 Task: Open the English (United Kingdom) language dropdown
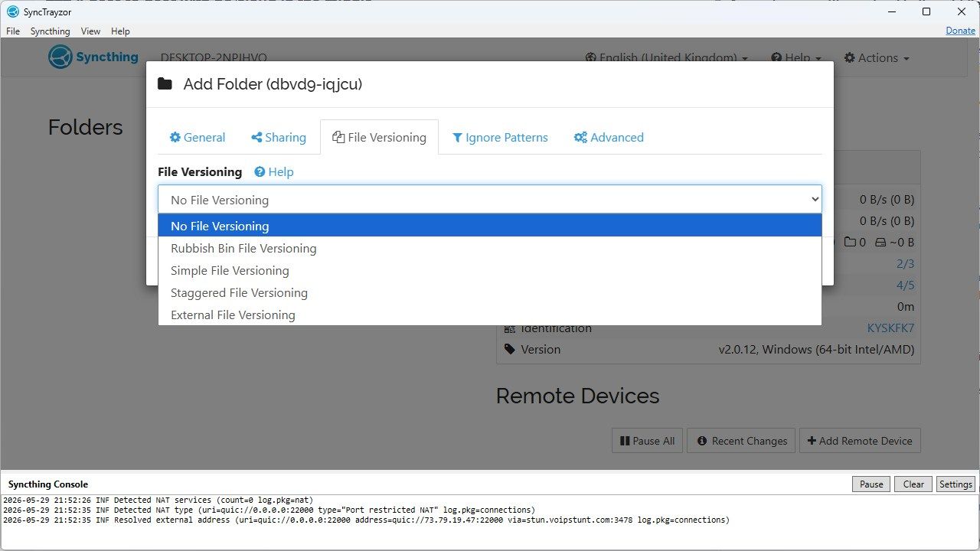point(666,58)
